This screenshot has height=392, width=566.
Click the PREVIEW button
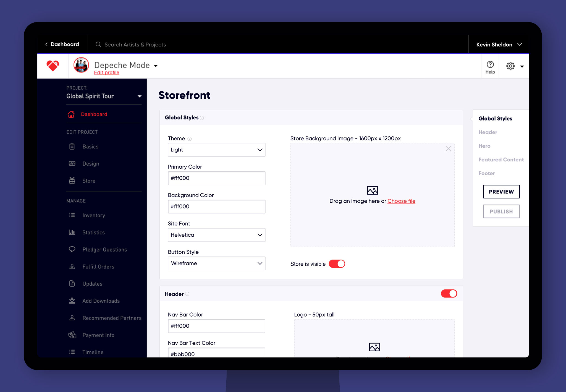(501, 192)
